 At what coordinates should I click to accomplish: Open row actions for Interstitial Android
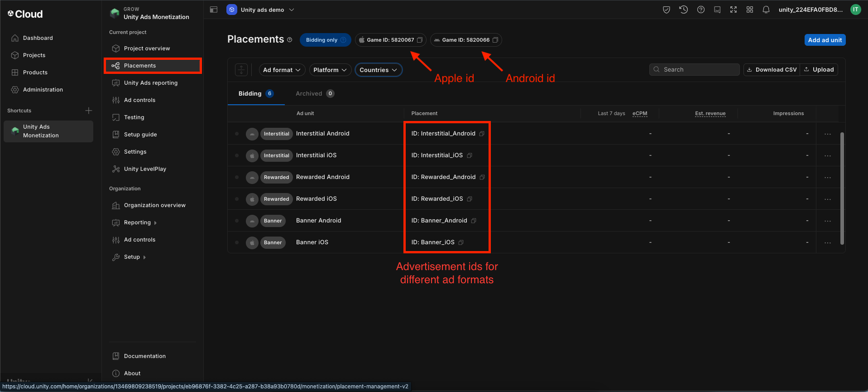828,134
